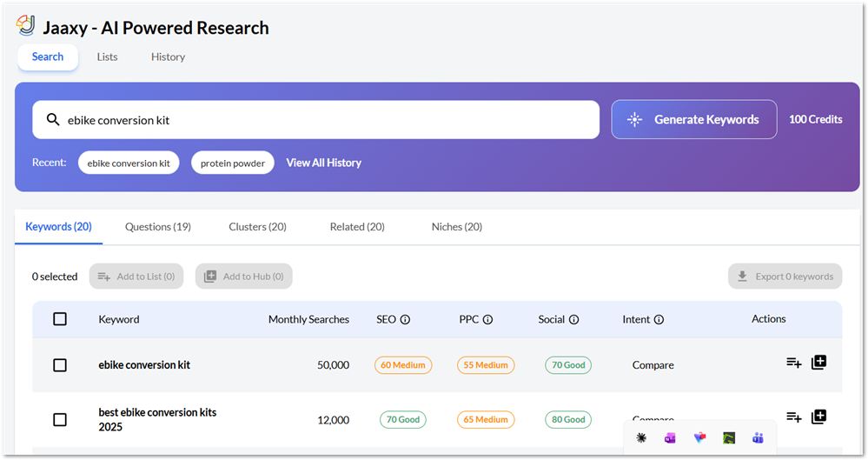Image resolution: width=868 pixels, height=460 pixels.
Task: Click the '0 selected' counter text
Action: click(54, 276)
